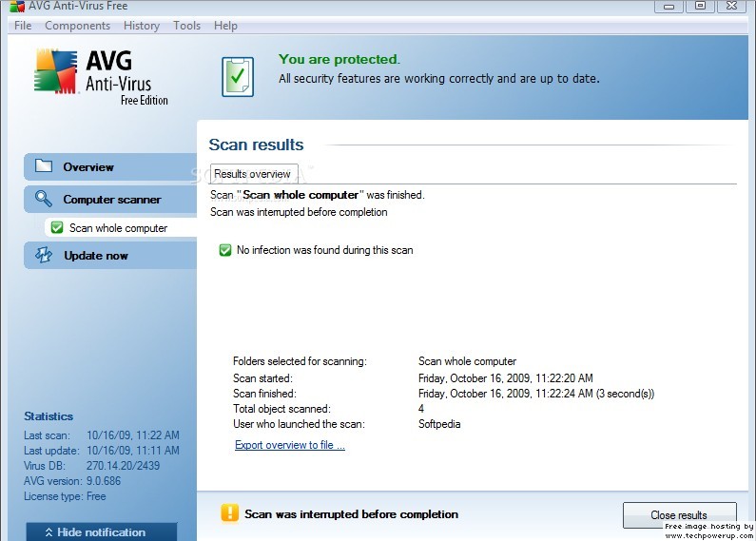
Task: Click AVG version value '9.0.686'
Action: 104,481
